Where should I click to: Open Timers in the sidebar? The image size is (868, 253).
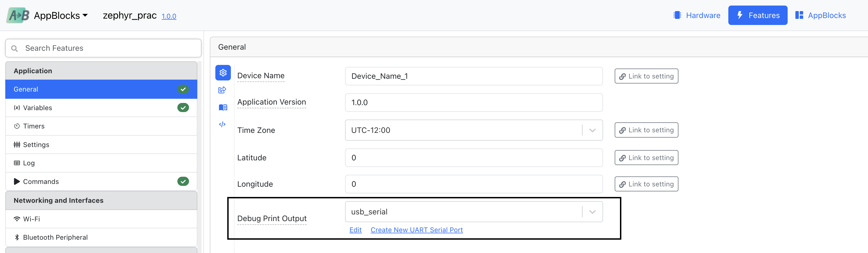[x=101, y=126]
